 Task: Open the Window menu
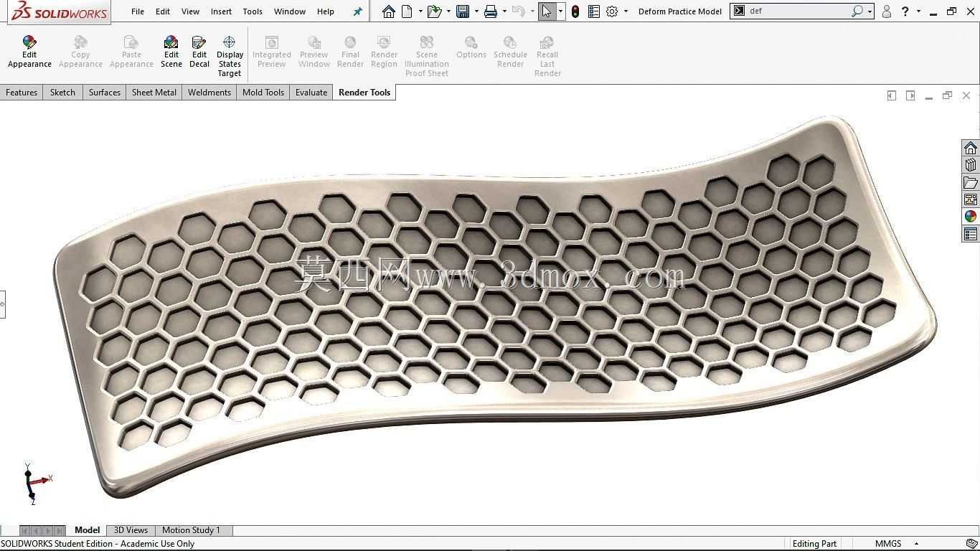click(x=290, y=11)
